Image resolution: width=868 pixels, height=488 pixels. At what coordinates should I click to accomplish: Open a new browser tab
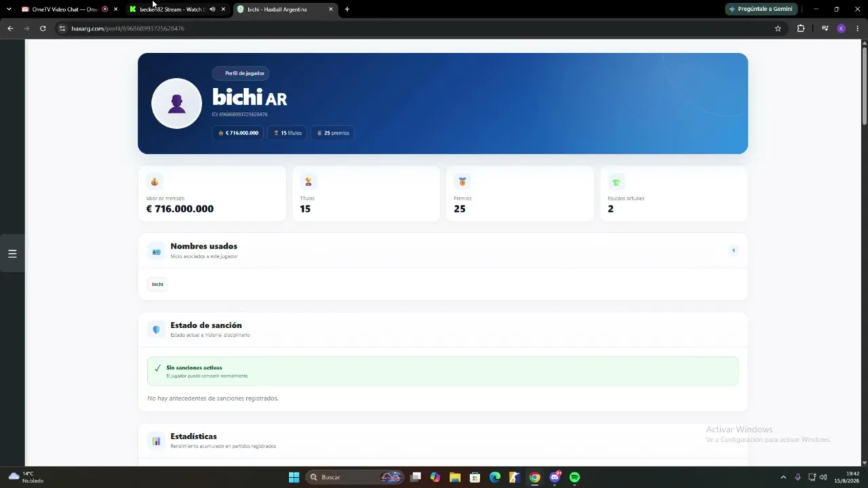click(x=347, y=9)
